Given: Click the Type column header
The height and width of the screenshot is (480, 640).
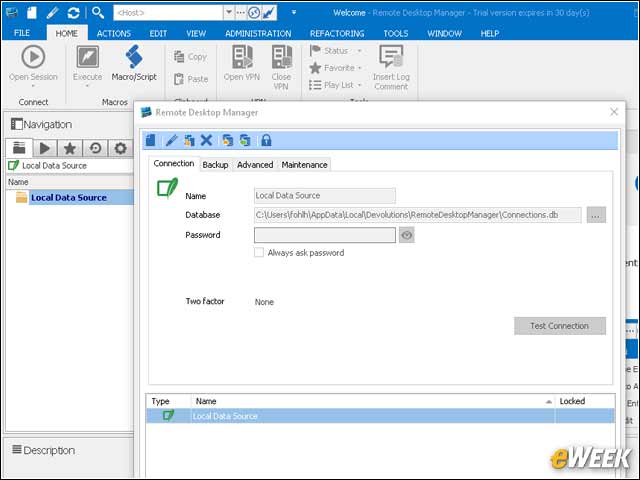Looking at the screenshot, I should pyautogui.click(x=169, y=401).
